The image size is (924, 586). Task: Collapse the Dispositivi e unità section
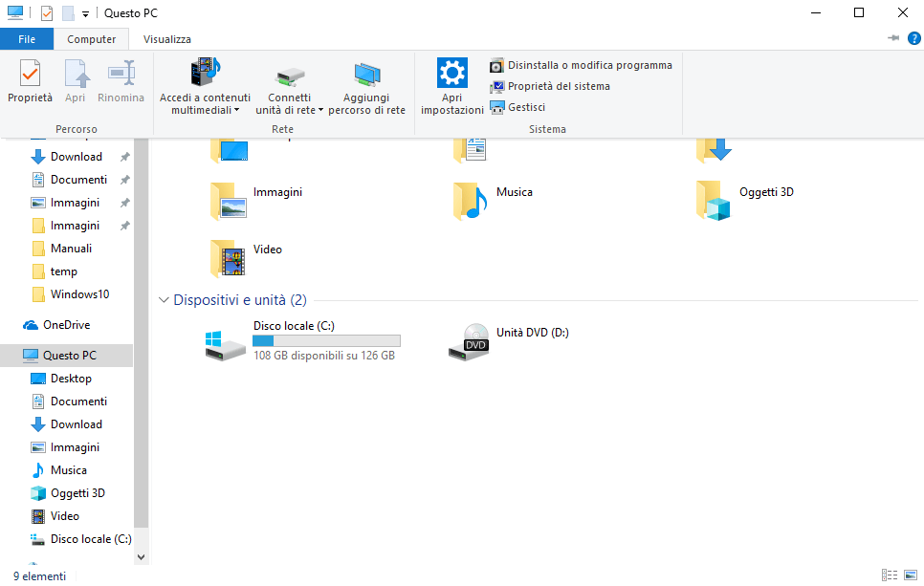point(164,300)
